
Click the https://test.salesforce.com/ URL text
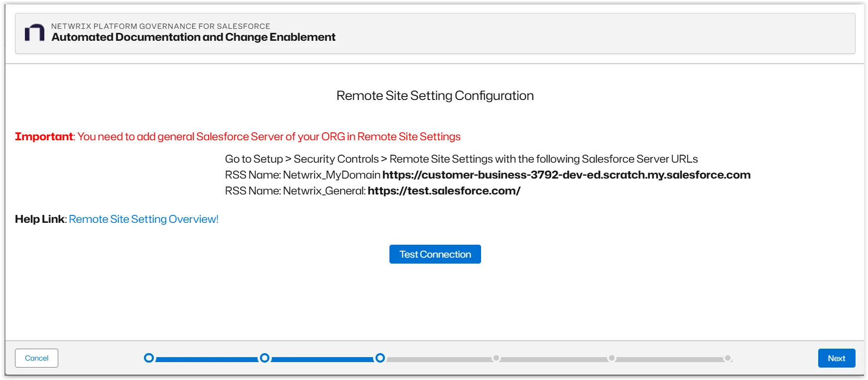(x=444, y=191)
